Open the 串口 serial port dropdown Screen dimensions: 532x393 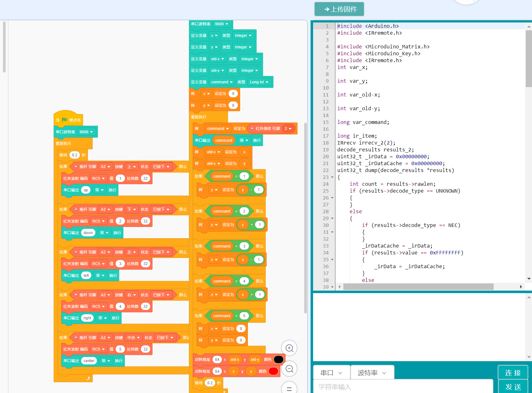pos(331,373)
